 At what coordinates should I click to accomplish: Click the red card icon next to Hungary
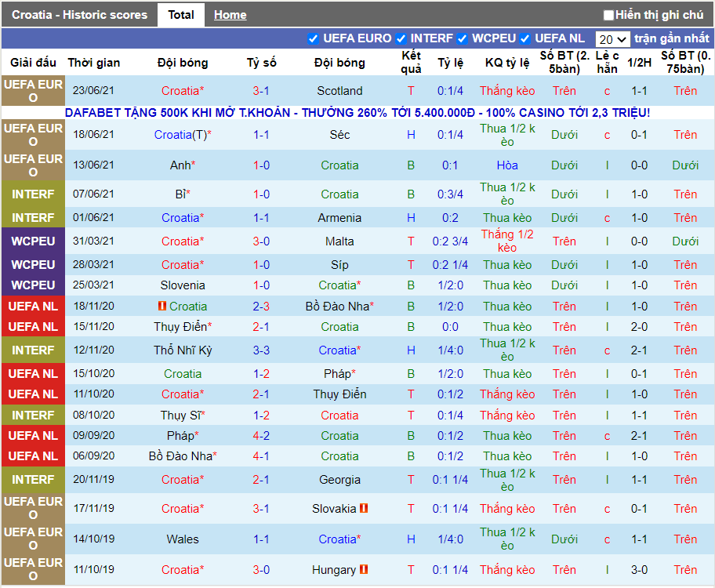point(364,569)
